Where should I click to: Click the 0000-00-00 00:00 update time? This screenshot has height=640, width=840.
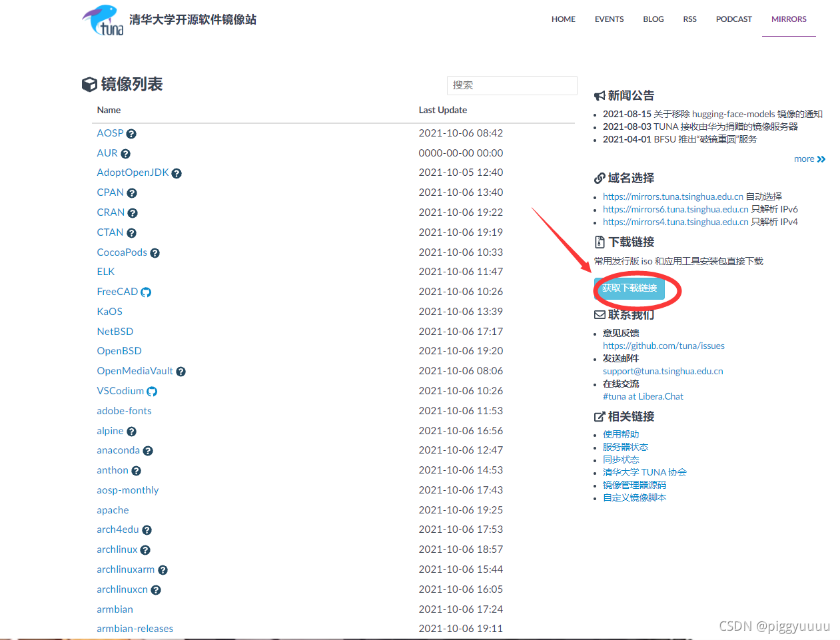[x=461, y=153]
